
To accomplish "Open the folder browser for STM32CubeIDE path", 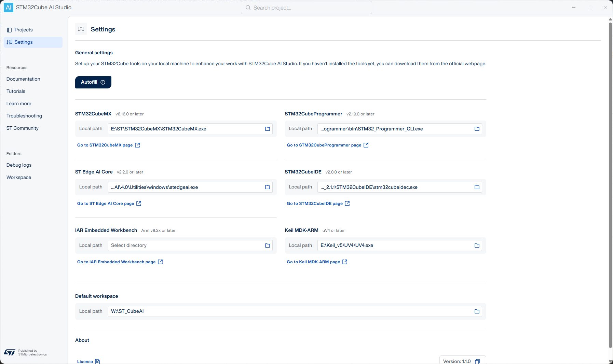I will (x=477, y=187).
